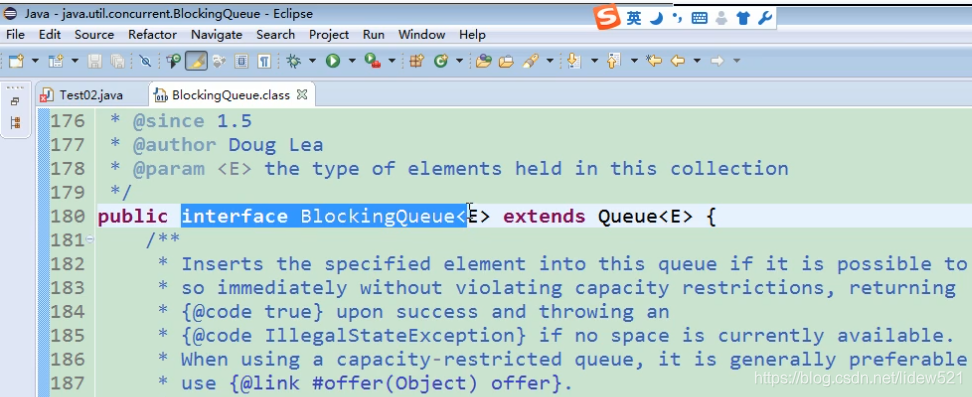The image size is (972, 397).
Task: Click the green Run button
Action: coord(334,61)
